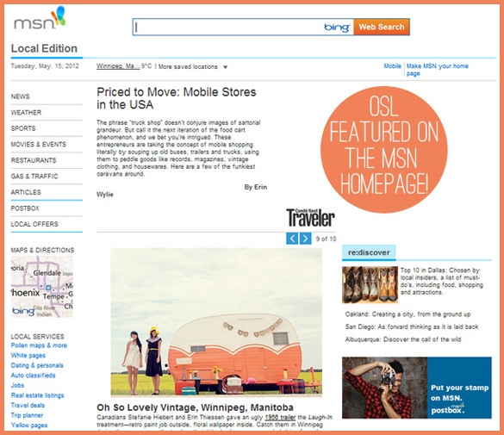Image resolution: width=504 pixels, height=435 pixels.
Task: Open the Mobile link
Action: [393, 65]
